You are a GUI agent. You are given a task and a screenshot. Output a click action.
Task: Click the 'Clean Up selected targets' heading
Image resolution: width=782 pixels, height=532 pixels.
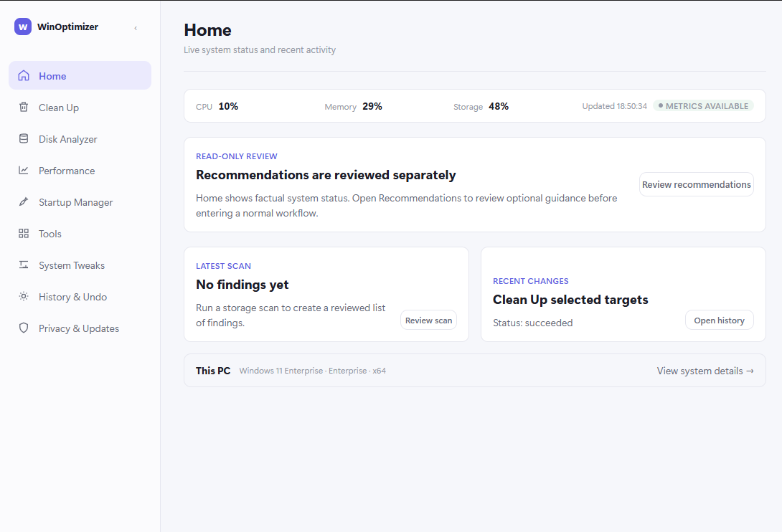tap(570, 300)
